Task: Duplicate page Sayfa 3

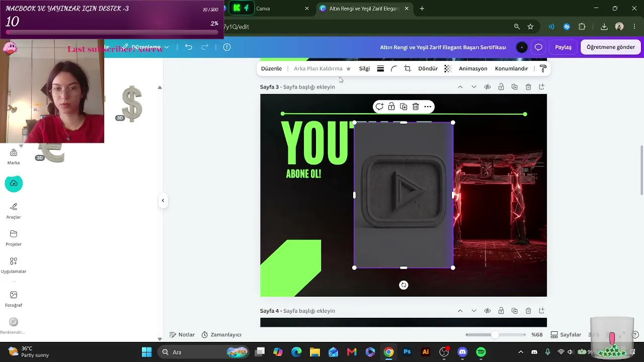Action: tap(515, 87)
